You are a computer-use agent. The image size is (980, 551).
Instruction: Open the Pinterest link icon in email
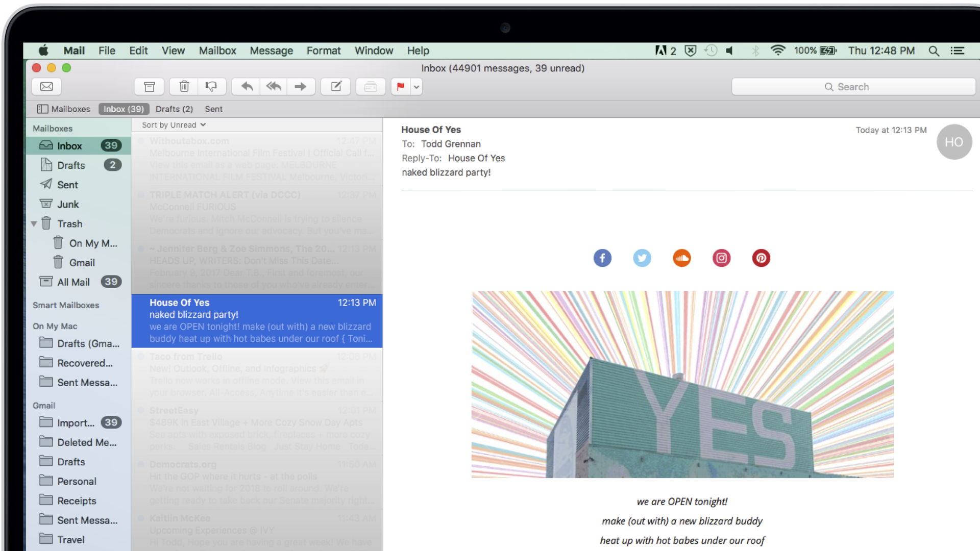[x=761, y=258]
